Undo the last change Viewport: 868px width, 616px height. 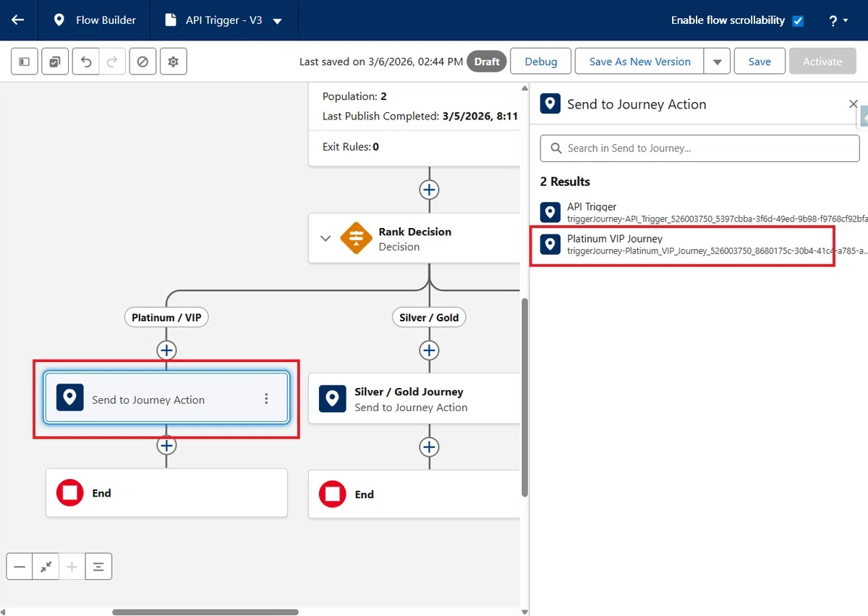[86, 62]
